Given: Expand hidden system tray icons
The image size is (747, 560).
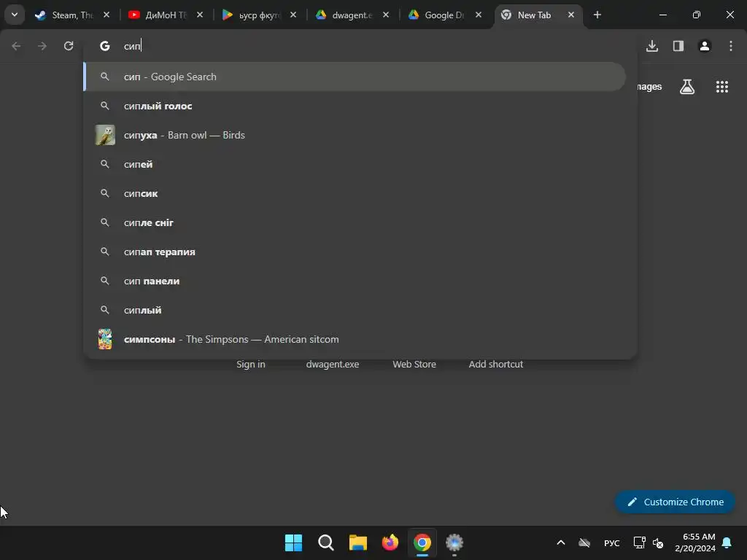Looking at the screenshot, I should pyautogui.click(x=561, y=542).
